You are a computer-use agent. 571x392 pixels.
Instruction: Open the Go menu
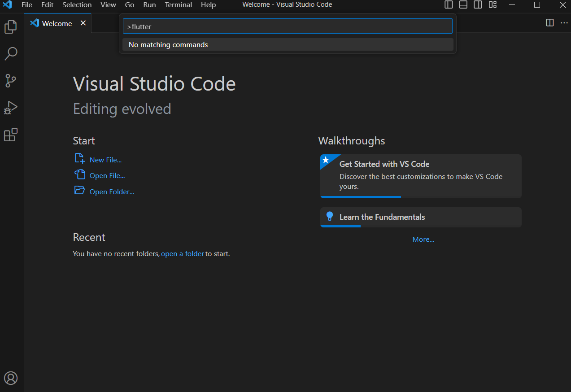pyautogui.click(x=130, y=5)
